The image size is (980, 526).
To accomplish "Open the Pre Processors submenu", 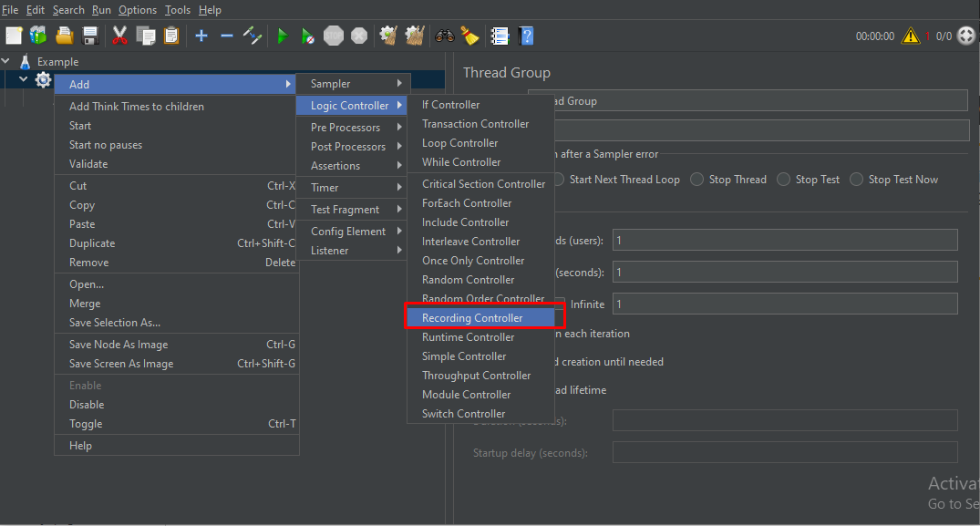I will (x=353, y=128).
